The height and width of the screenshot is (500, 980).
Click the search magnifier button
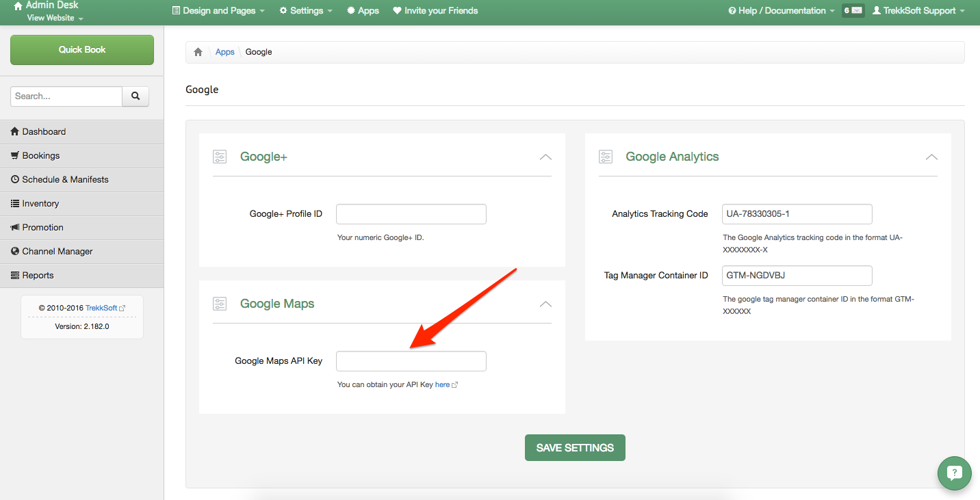pyautogui.click(x=136, y=96)
